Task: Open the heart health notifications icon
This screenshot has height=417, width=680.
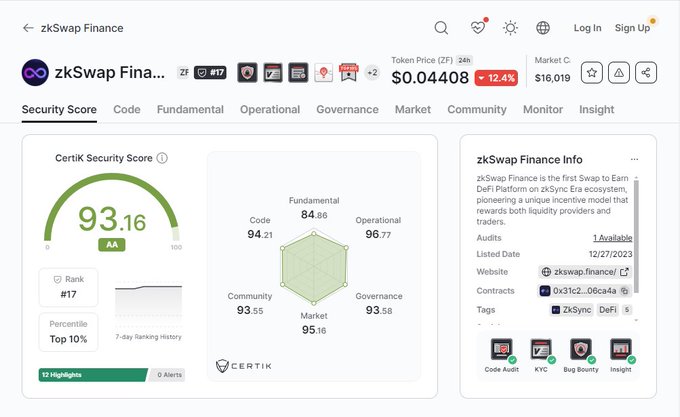Action: pos(478,28)
